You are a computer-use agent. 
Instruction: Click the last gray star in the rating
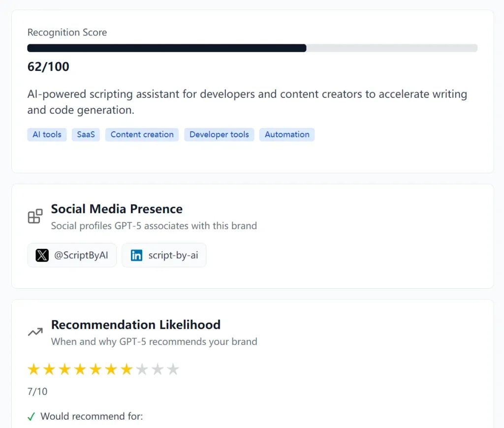pyautogui.click(x=173, y=369)
